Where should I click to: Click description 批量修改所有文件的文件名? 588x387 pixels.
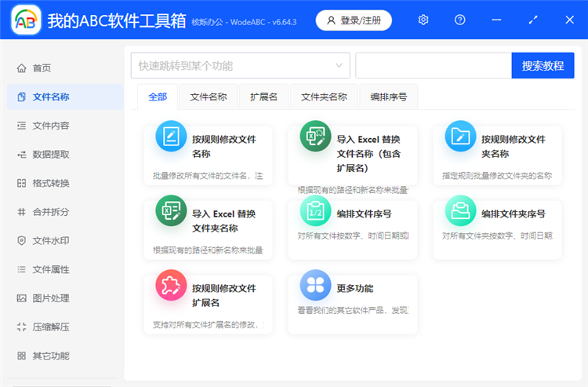point(208,176)
